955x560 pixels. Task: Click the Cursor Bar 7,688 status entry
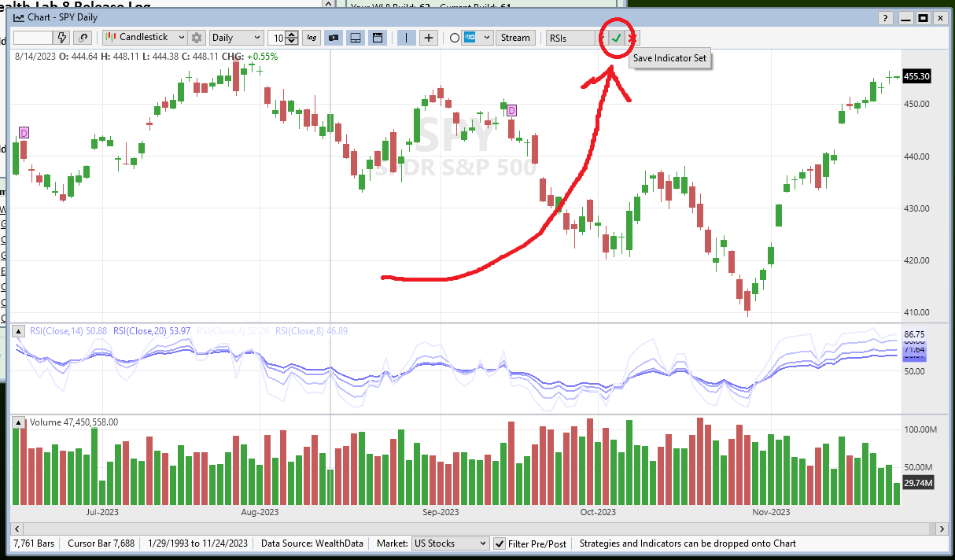(x=100, y=543)
